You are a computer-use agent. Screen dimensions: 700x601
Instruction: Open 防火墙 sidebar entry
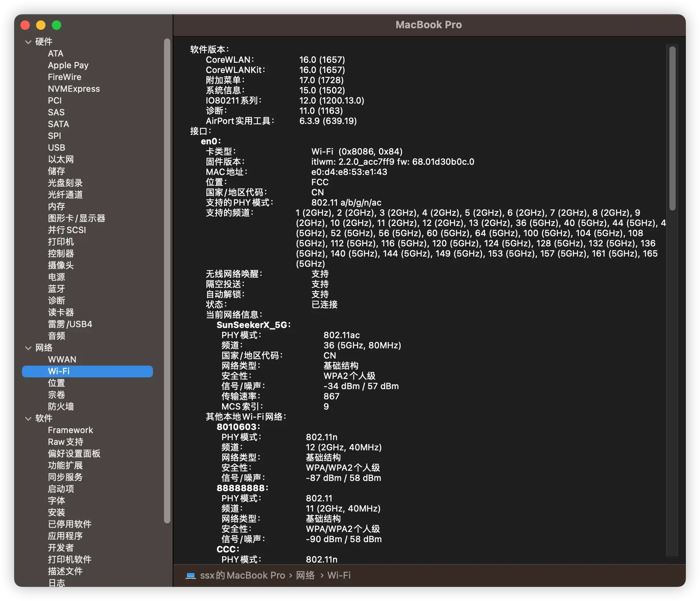pos(61,407)
